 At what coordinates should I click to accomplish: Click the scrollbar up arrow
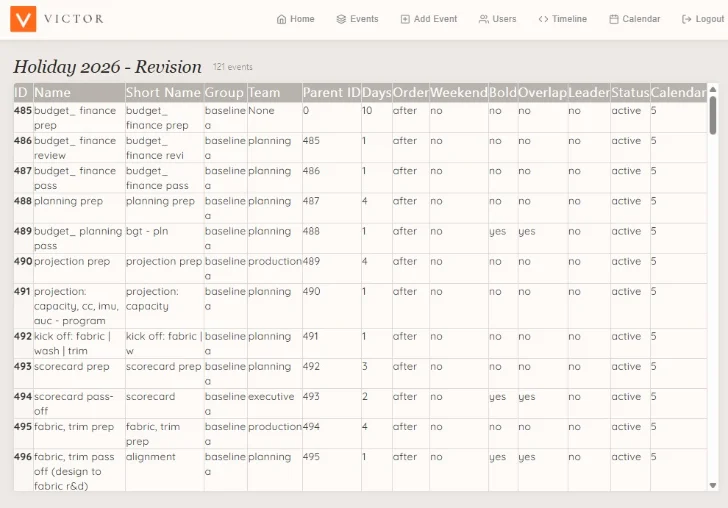[713, 89]
